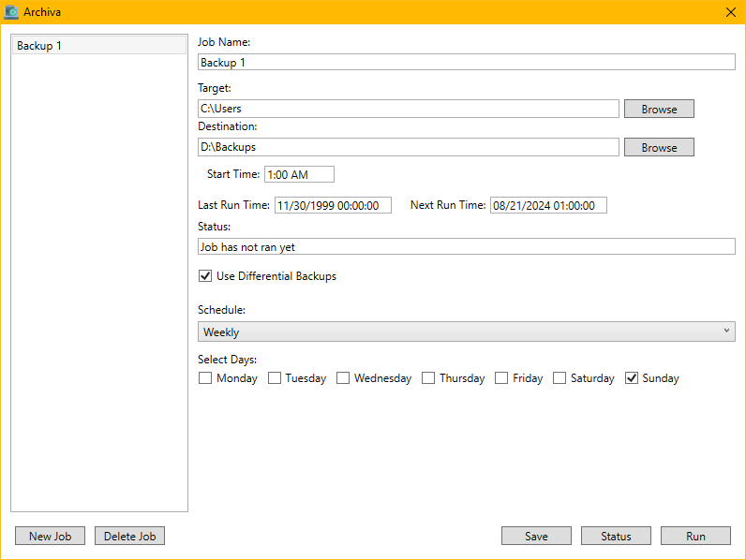
Task: Click the Target path field
Action: 409,109
